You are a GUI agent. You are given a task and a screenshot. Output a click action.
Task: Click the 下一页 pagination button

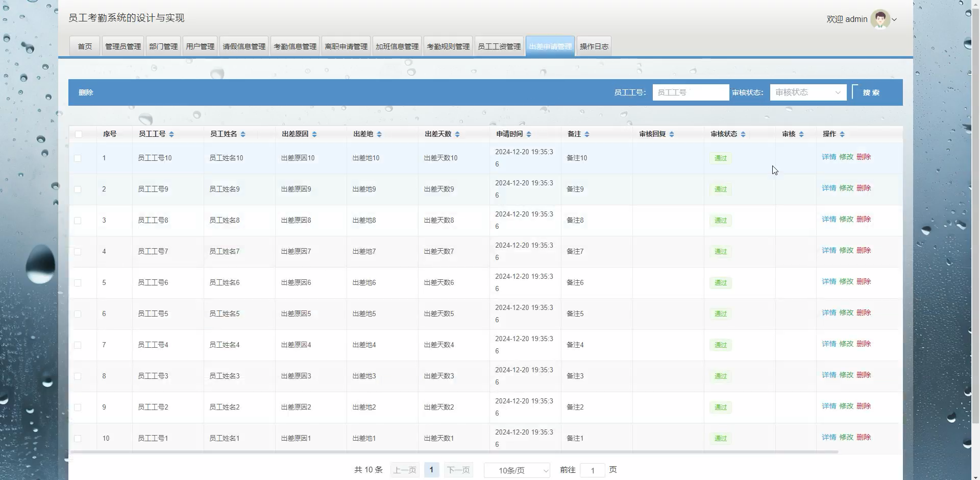458,470
